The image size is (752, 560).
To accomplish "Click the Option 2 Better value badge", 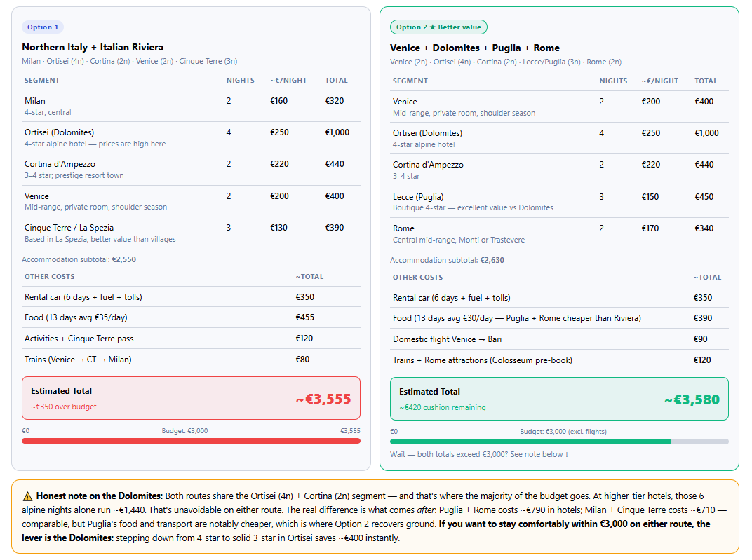I will (x=438, y=27).
